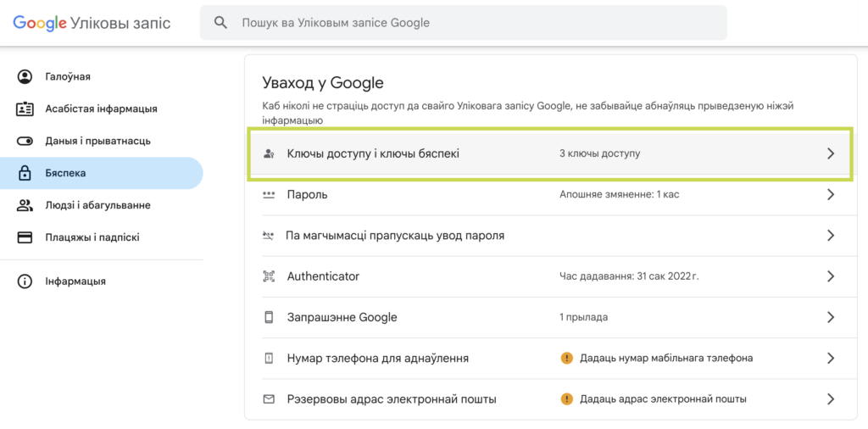
Task: Click the passkey icon beside Ключы доступу
Action: click(269, 154)
